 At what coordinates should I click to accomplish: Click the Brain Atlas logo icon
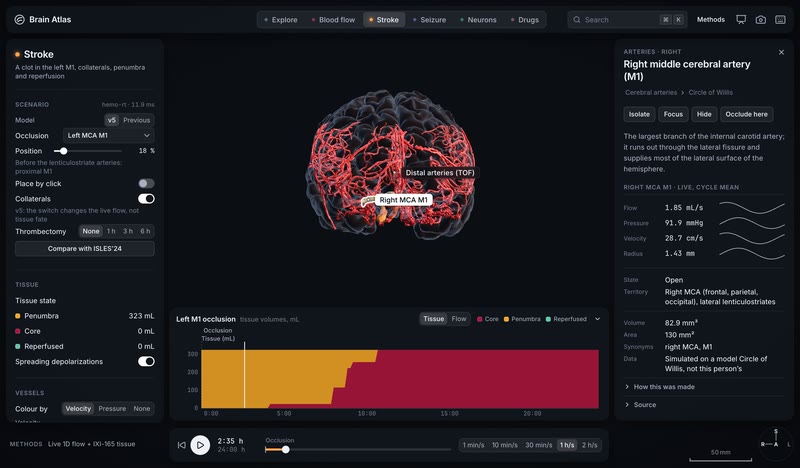coord(19,19)
